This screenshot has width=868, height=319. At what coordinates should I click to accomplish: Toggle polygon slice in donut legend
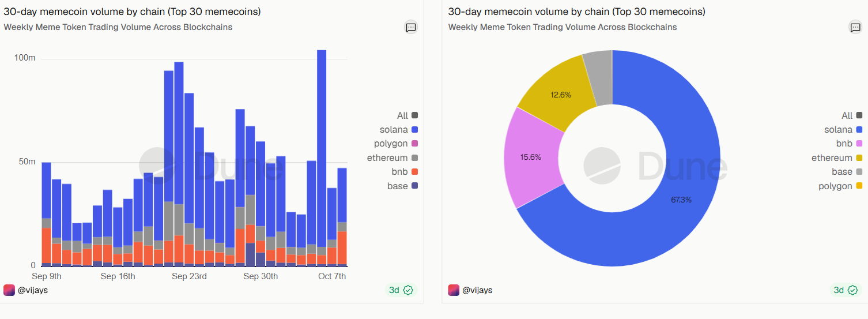(x=841, y=186)
